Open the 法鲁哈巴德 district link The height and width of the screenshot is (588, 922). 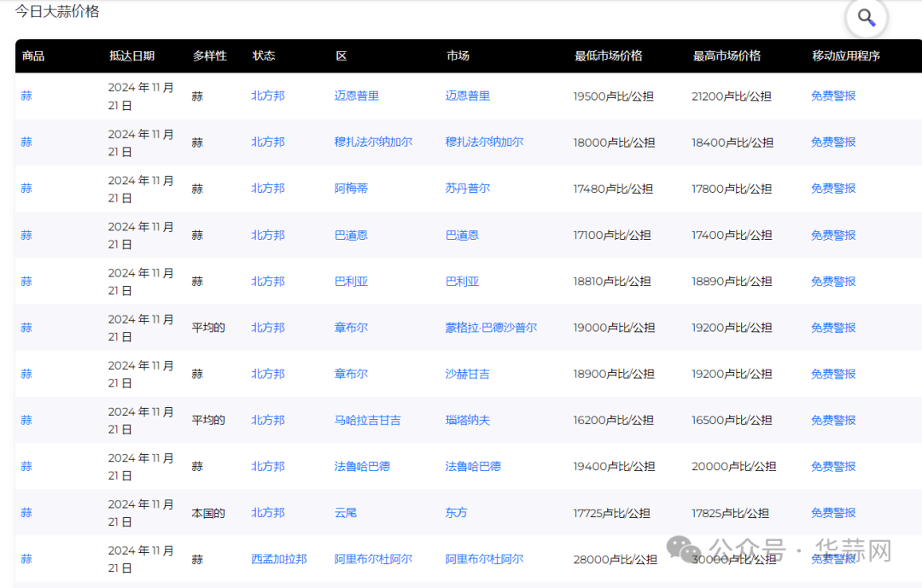[362, 466]
